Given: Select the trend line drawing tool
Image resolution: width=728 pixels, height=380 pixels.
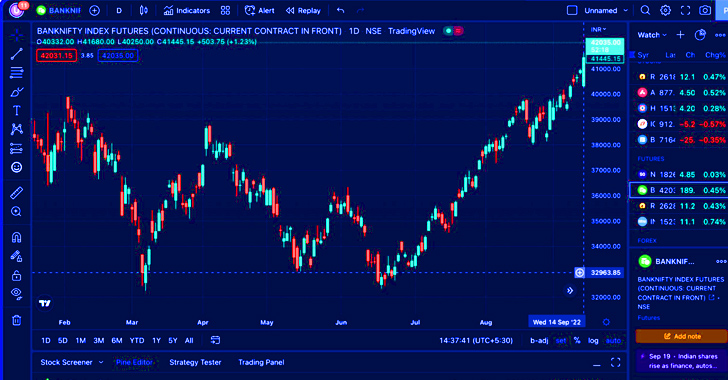Looking at the screenshot, I should (16, 54).
